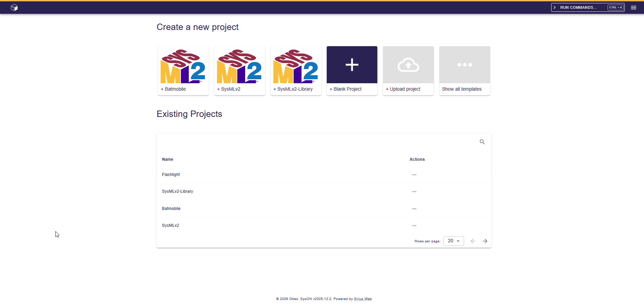Click the Show all templates card
The image size is (644, 305).
(x=464, y=70)
